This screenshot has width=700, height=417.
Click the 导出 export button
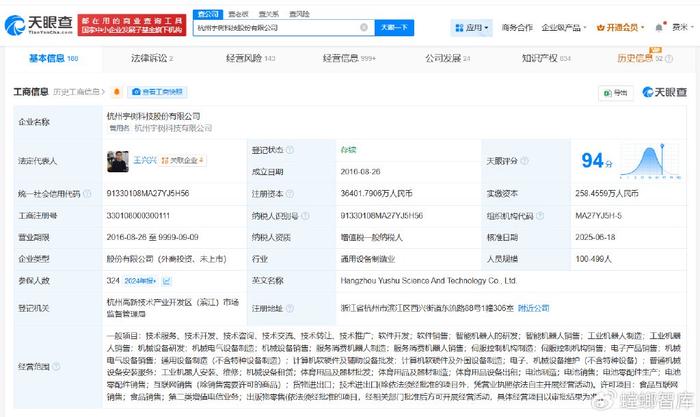pos(616,93)
